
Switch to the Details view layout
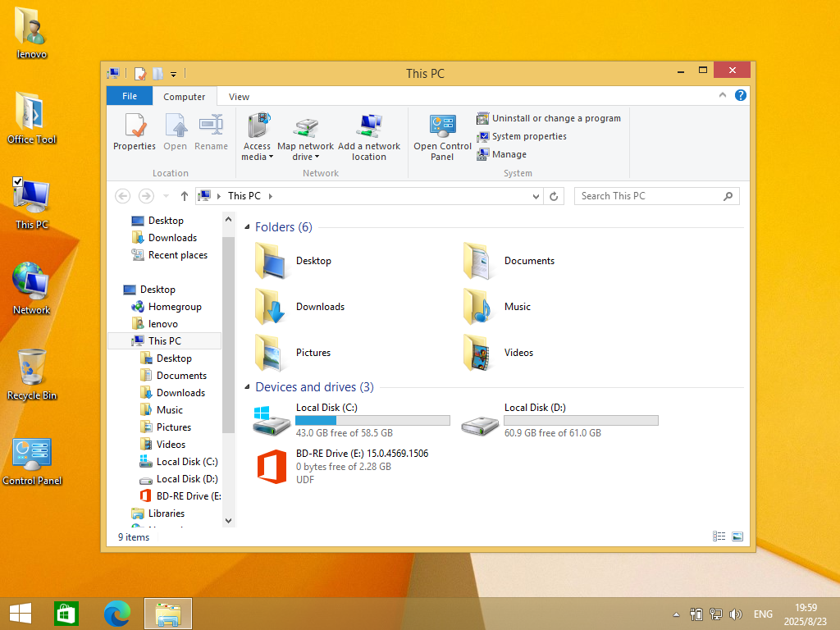pyautogui.click(x=719, y=536)
